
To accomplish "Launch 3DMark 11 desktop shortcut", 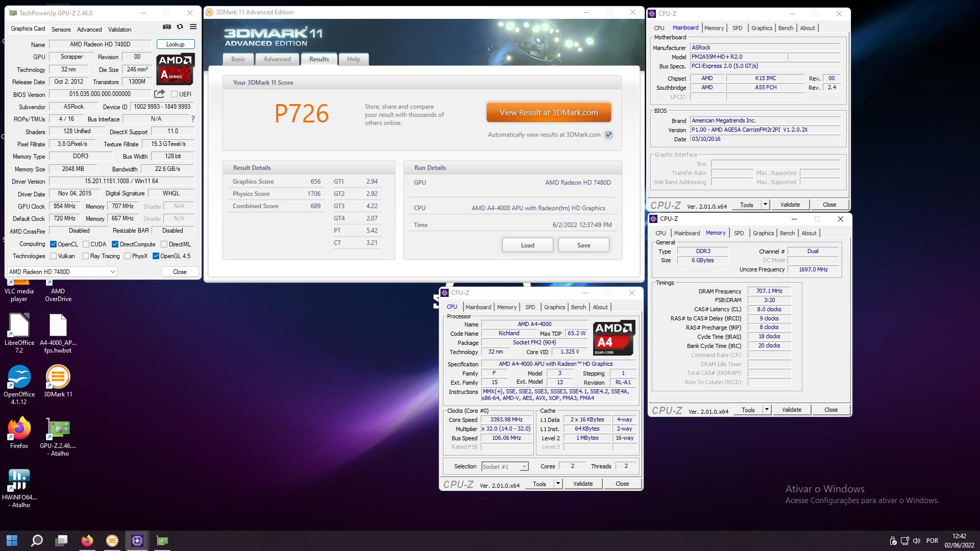I will coord(58,381).
